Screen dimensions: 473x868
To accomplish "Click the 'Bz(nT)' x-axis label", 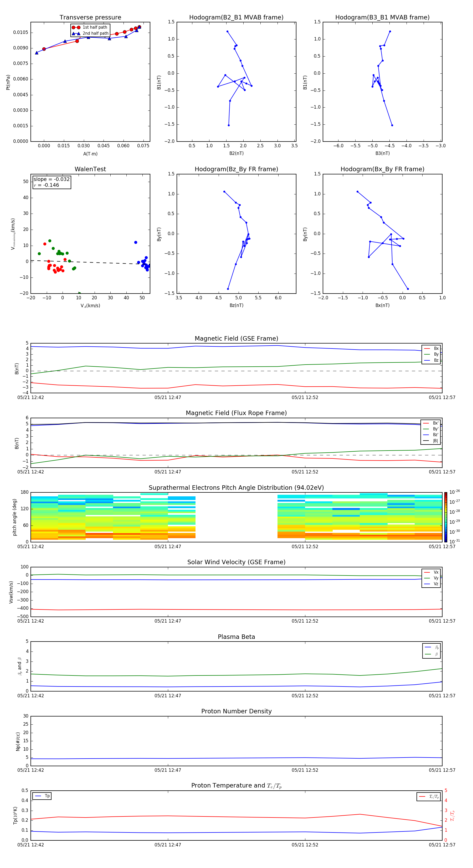I will 236,305.
